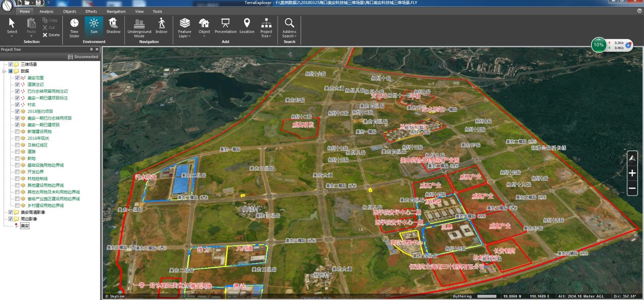This screenshot has width=644, height=300.
Task: Uncheck the 周边影像 folder checkbox
Action: pos(11,219)
